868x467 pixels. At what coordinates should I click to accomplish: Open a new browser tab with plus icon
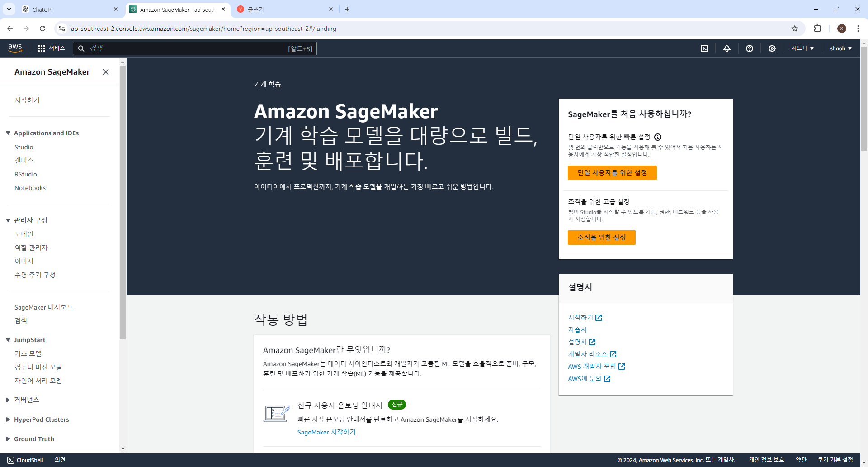[x=347, y=9]
